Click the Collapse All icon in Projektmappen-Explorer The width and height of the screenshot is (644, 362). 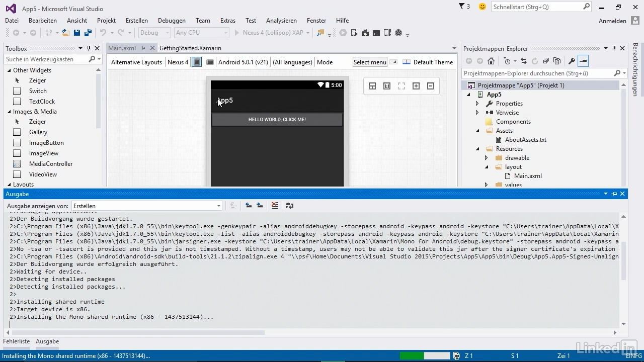pyautogui.click(x=545, y=61)
